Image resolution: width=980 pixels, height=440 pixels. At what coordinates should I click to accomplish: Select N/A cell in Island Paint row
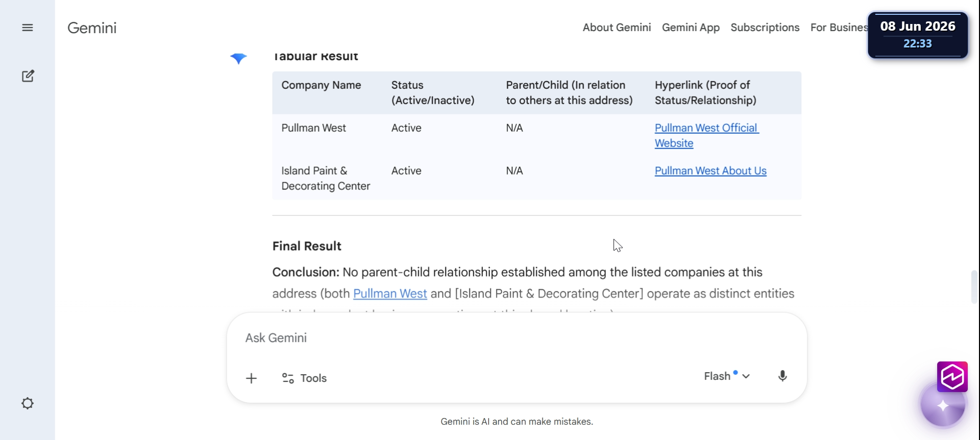coord(514,171)
